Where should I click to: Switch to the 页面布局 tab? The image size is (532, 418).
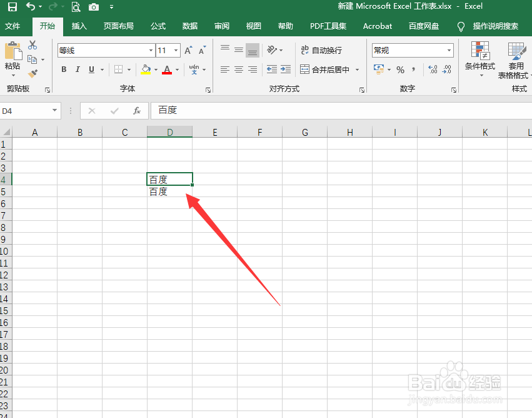(x=118, y=26)
